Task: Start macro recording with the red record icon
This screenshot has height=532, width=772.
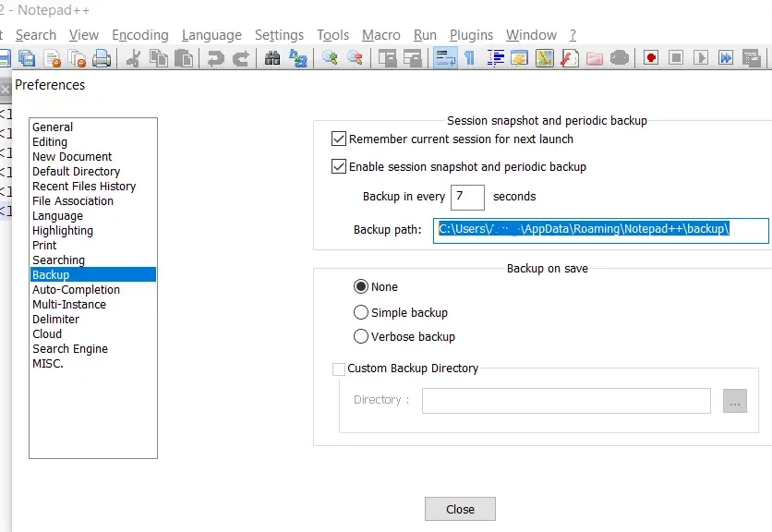Action: 650,57
